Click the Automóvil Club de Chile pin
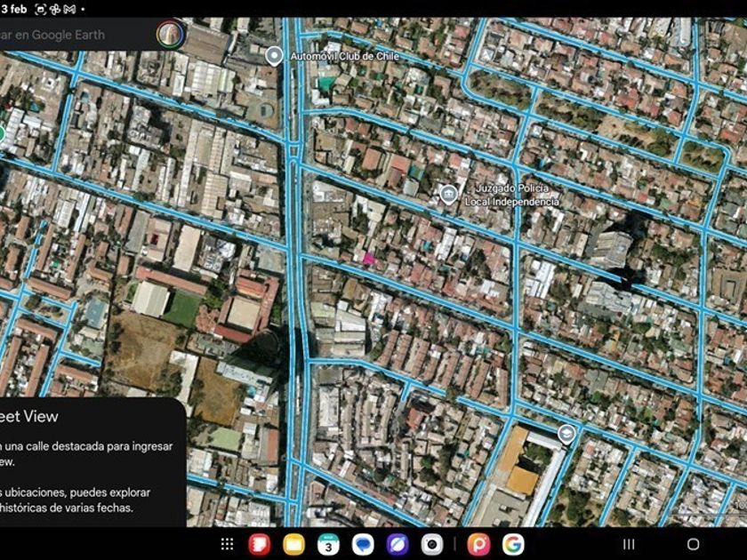 (x=275, y=56)
